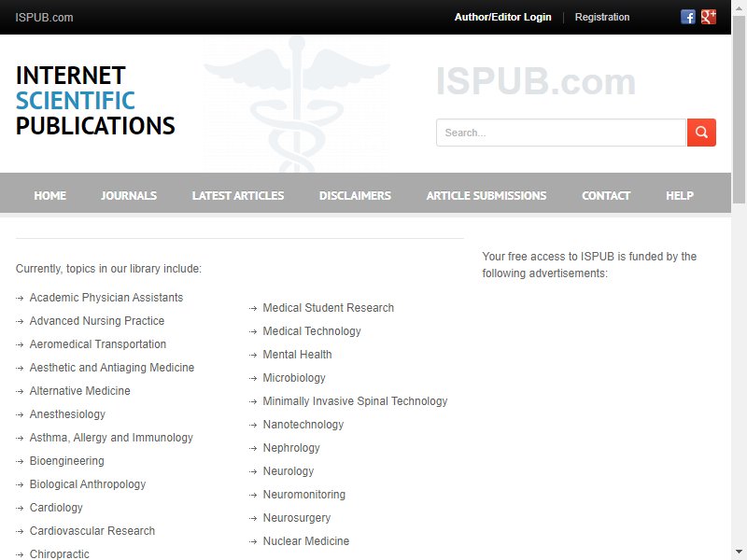Open the DISCLAIMERS menu item

(355, 196)
